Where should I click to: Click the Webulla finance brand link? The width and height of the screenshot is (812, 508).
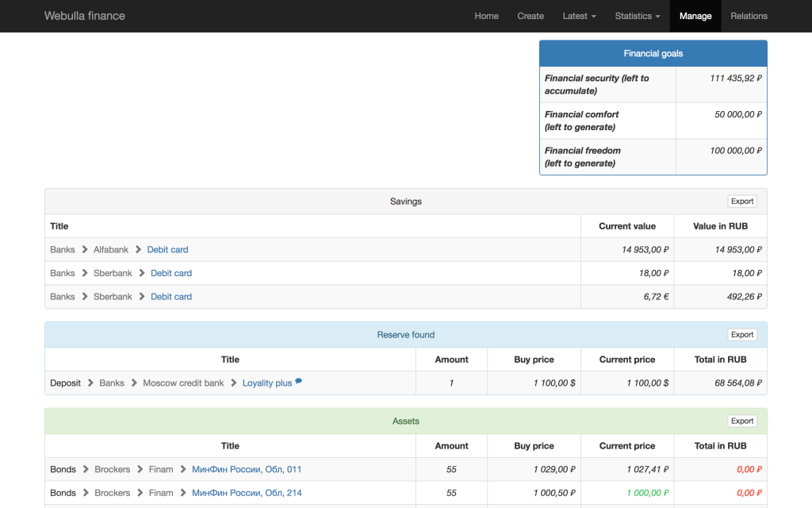click(x=85, y=16)
